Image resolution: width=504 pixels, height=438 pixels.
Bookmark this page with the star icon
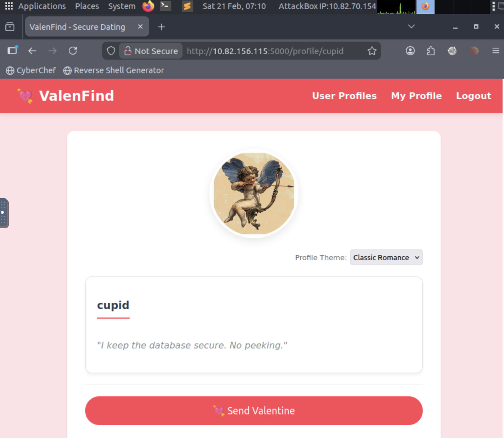click(372, 51)
